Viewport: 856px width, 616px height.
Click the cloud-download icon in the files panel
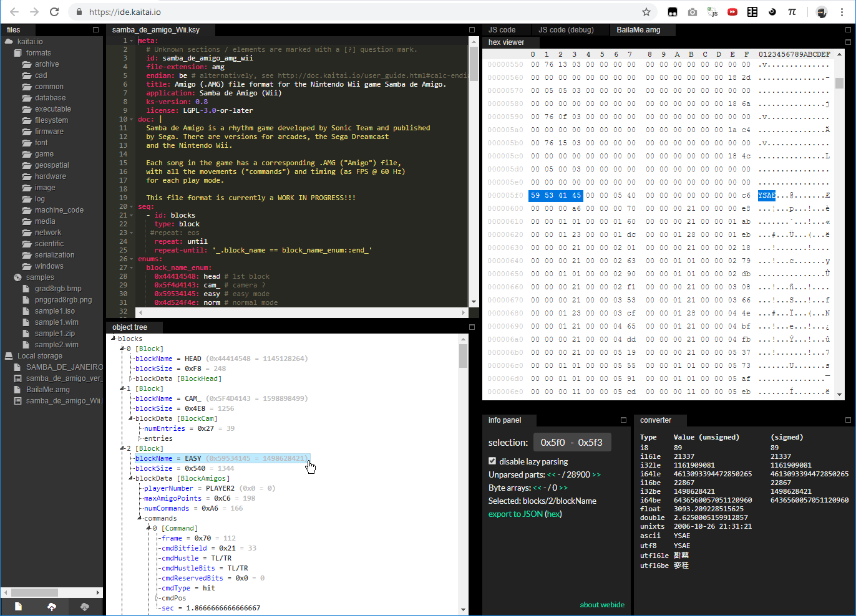point(85,607)
